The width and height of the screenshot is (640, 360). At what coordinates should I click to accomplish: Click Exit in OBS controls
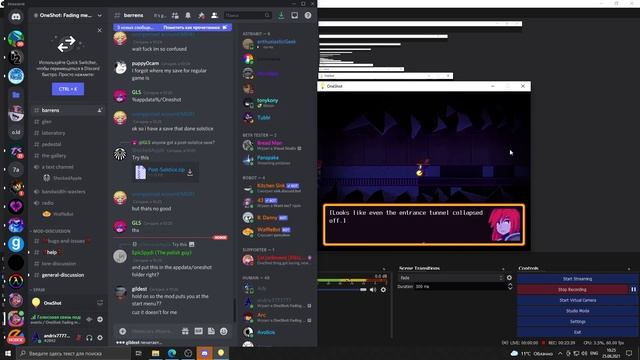click(x=577, y=332)
